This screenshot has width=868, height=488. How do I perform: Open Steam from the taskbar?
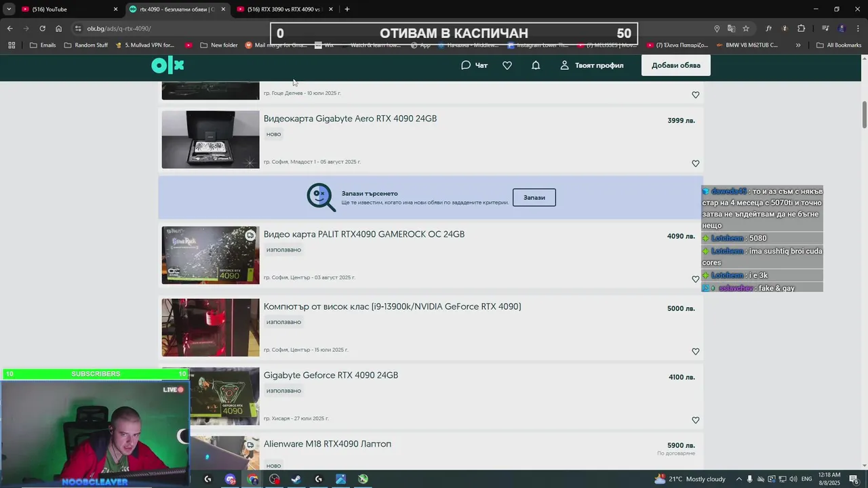[x=296, y=479]
